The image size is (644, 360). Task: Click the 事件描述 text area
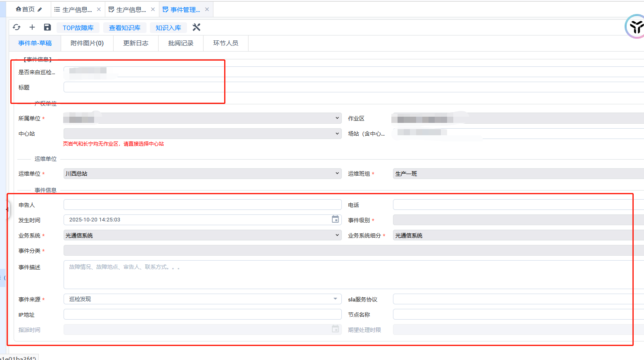(347, 274)
